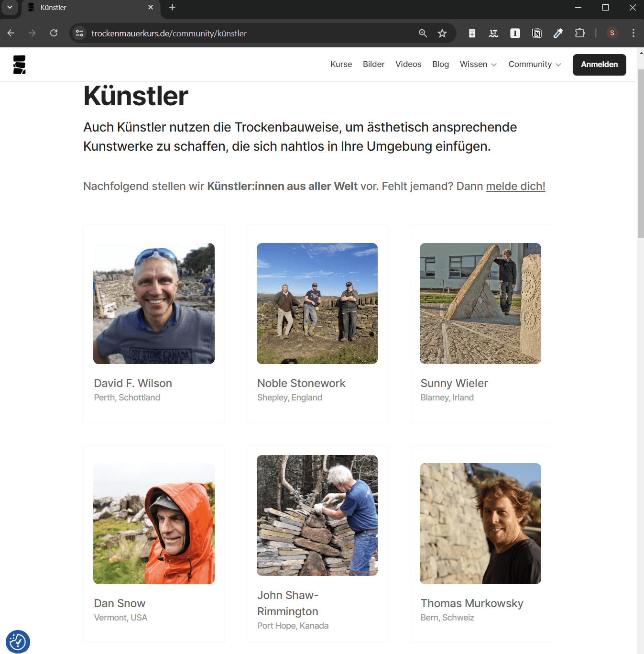Go back to the previous page
Image resolution: width=644 pixels, height=654 pixels.
(11, 33)
